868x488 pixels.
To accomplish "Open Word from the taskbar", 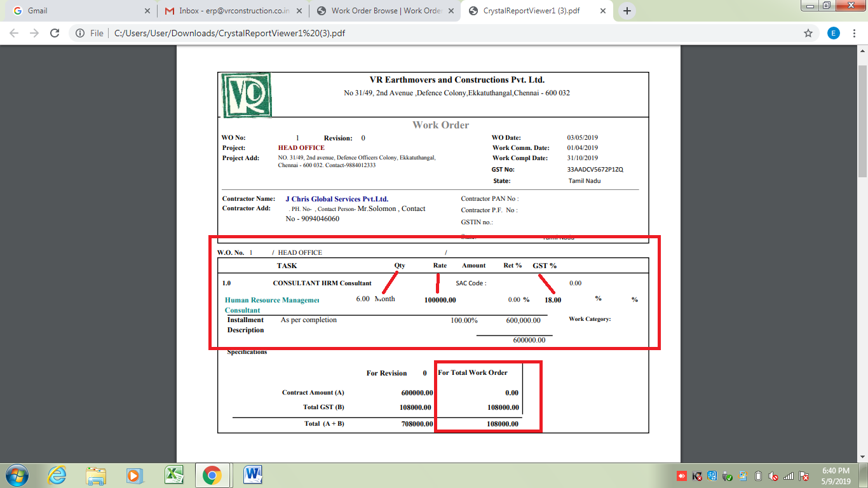I will point(253,475).
